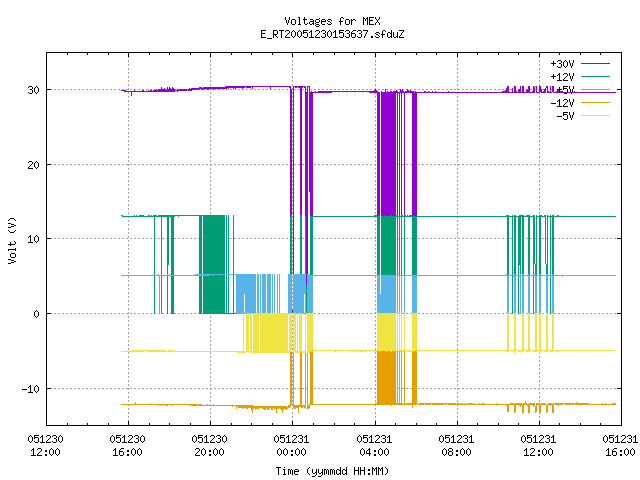
Task: Click the x-axis tick '051230 16:00'
Action: point(127,446)
